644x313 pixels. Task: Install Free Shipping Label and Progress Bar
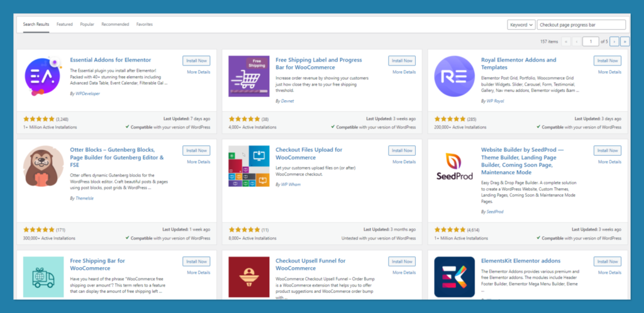[402, 61]
